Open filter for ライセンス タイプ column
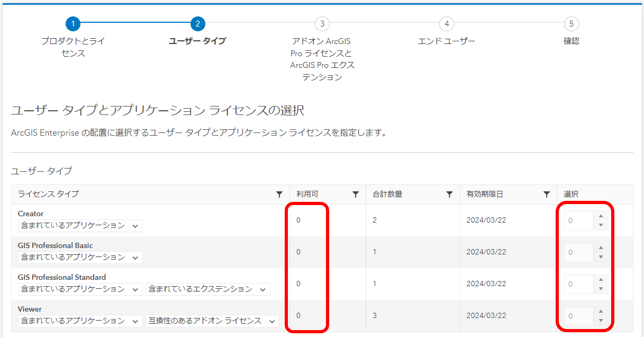 pos(279,194)
